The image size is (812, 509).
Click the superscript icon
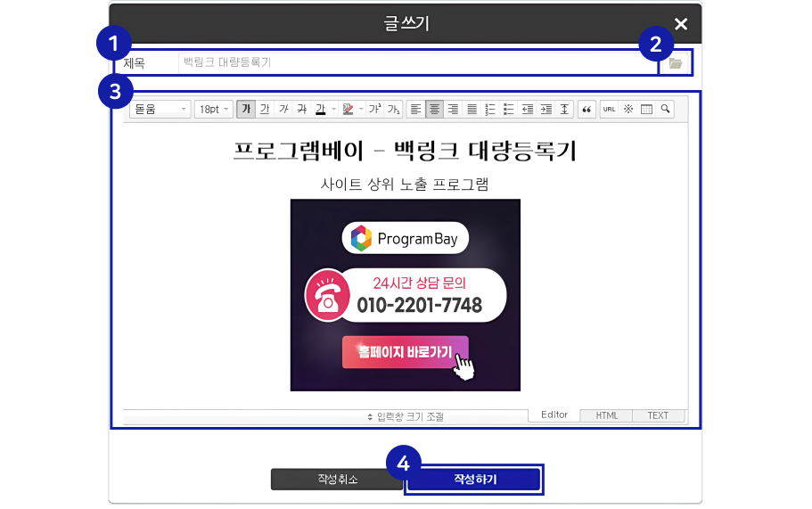coord(376,109)
